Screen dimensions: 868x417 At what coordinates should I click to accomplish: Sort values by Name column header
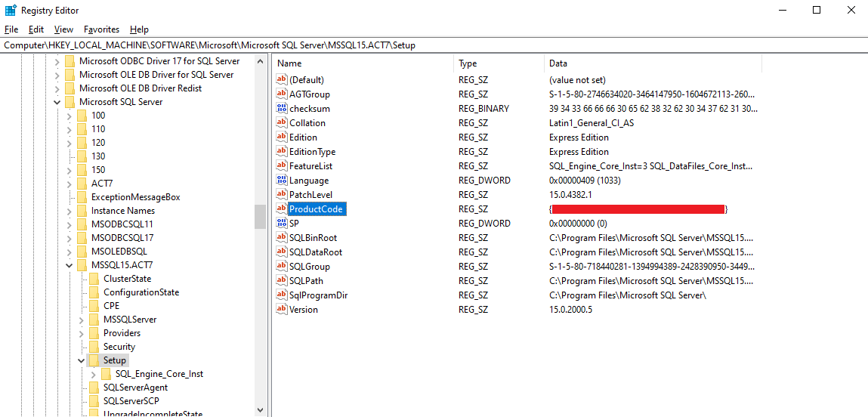(363, 63)
